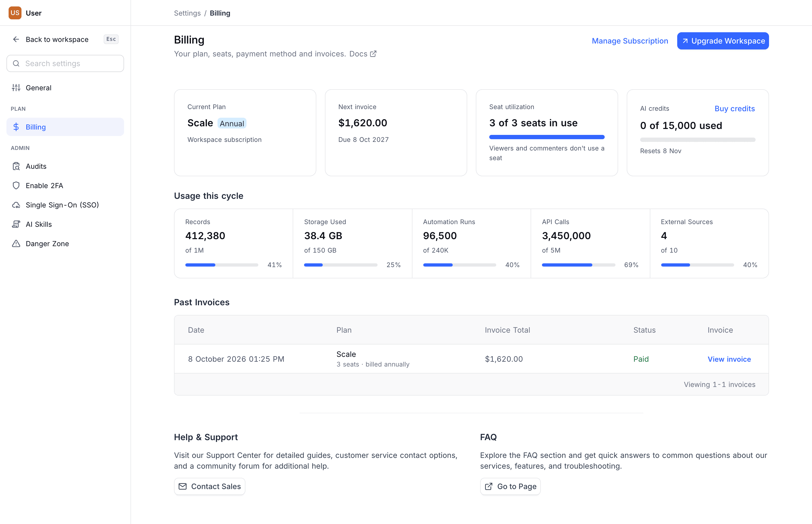Click the Contact Sales button

(209, 487)
